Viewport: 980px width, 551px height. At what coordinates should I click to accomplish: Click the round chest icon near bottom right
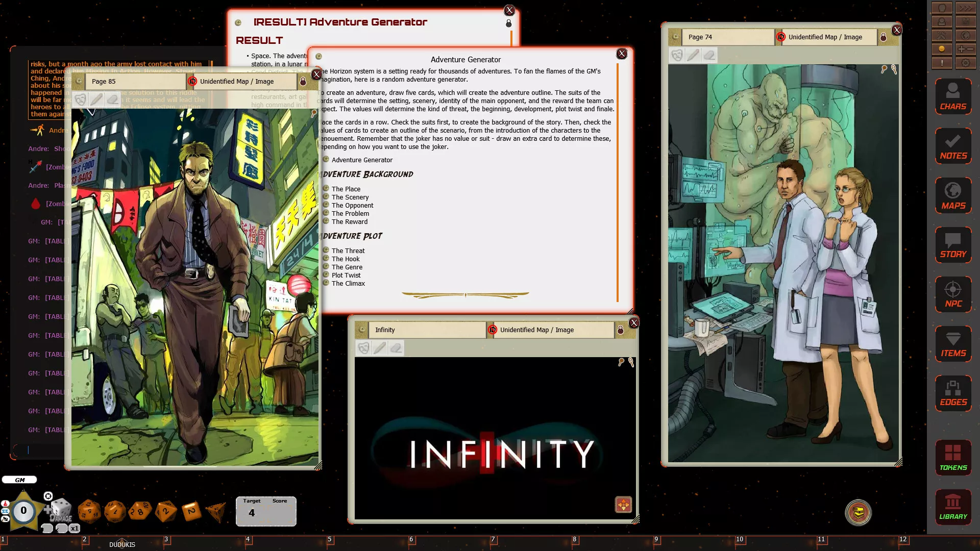tap(859, 512)
